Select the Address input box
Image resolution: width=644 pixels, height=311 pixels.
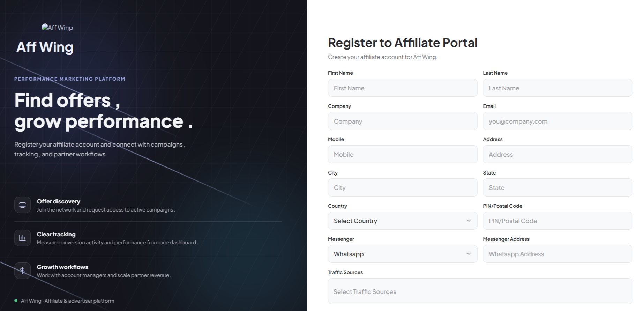[557, 154]
